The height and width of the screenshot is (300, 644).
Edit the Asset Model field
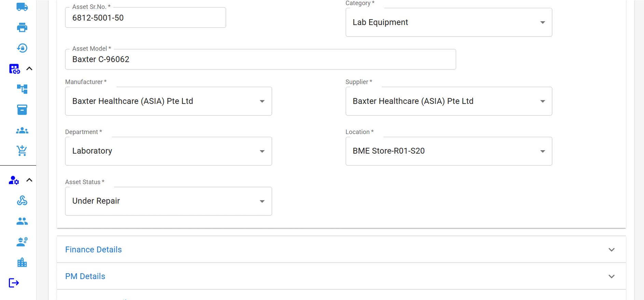260,59
